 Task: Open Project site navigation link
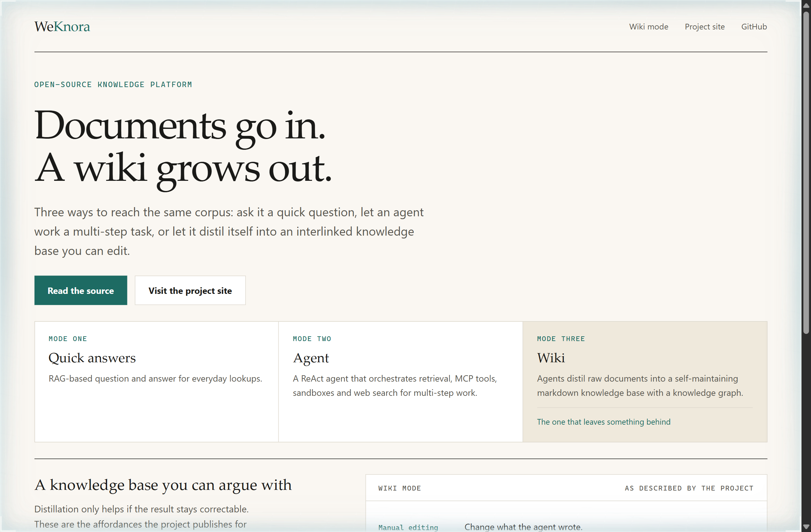pyautogui.click(x=705, y=27)
